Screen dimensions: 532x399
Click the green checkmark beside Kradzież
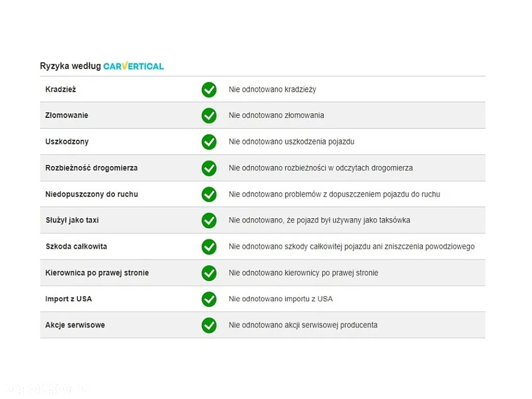[209, 89]
